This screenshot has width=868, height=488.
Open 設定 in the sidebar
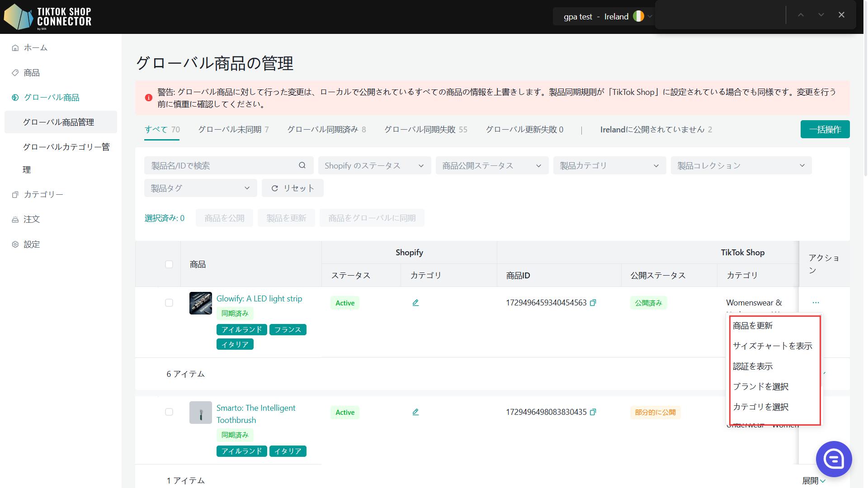pos(32,244)
